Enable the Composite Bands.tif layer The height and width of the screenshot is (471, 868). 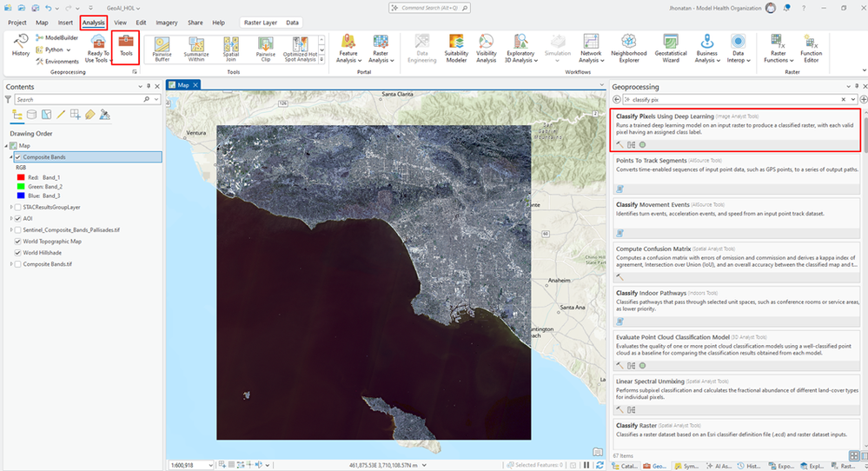[17, 264]
